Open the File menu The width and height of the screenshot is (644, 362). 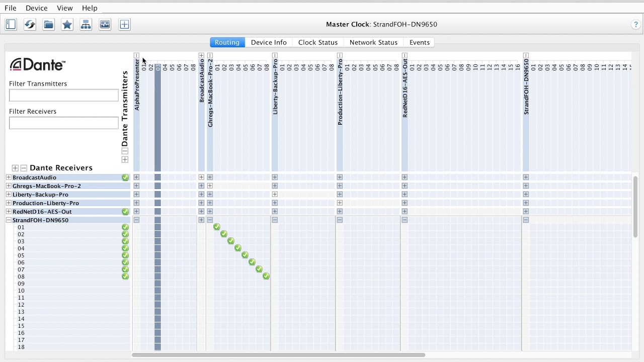11,8
